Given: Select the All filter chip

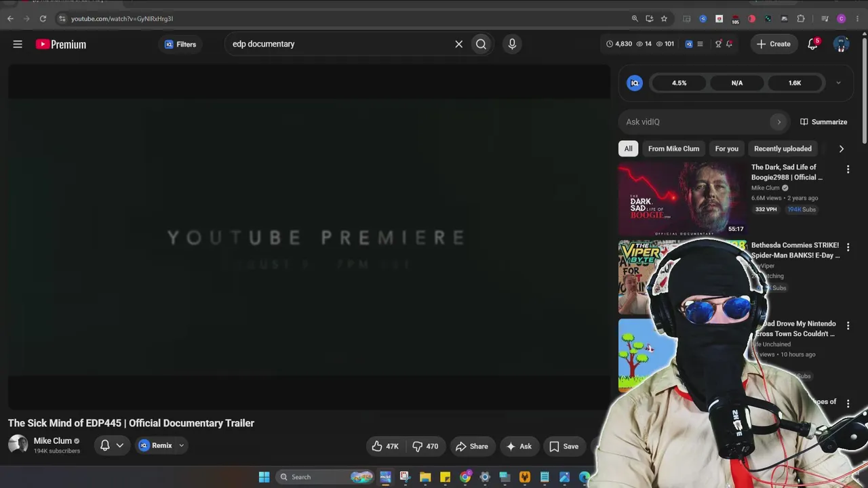Looking at the screenshot, I should (628, 148).
